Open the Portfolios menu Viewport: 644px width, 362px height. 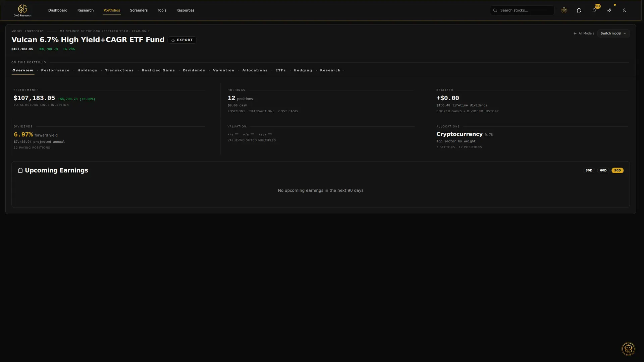coord(112,10)
